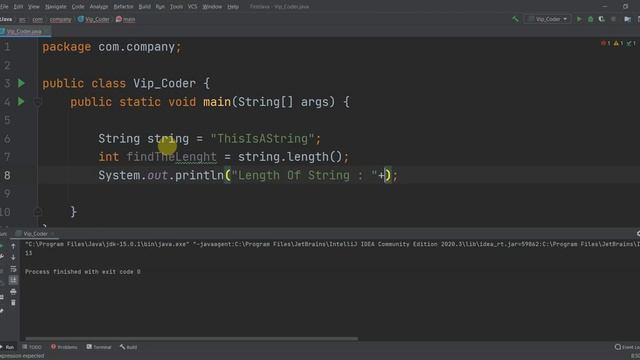The image size is (640, 360).
Task: Open the Help menu
Action: tap(233, 7)
